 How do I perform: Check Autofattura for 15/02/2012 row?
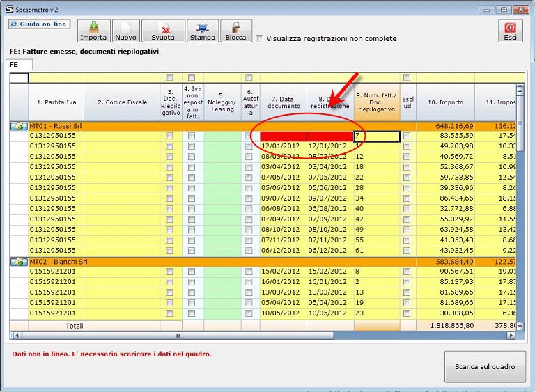[x=249, y=272]
